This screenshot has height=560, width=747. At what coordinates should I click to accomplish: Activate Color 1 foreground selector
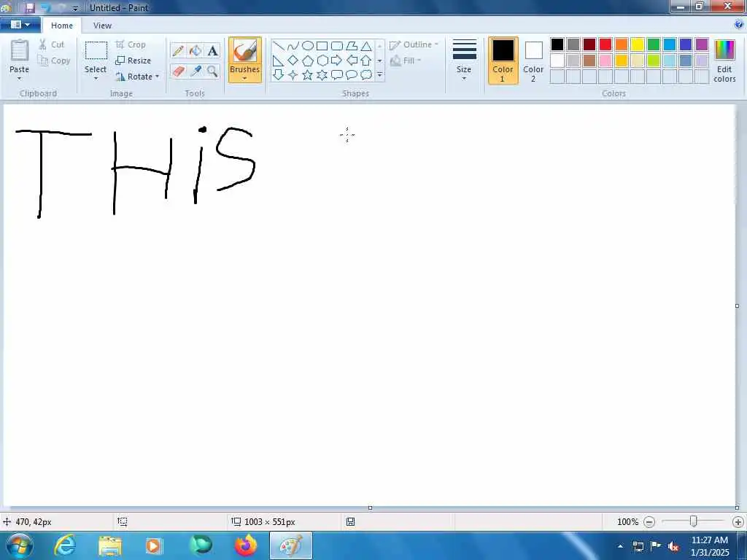tap(503, 61)
